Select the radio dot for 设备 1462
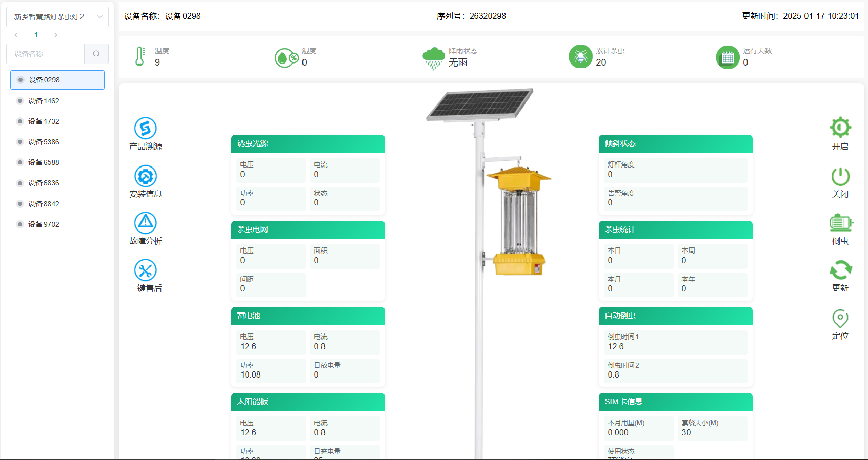 click(x=20, y=101)
